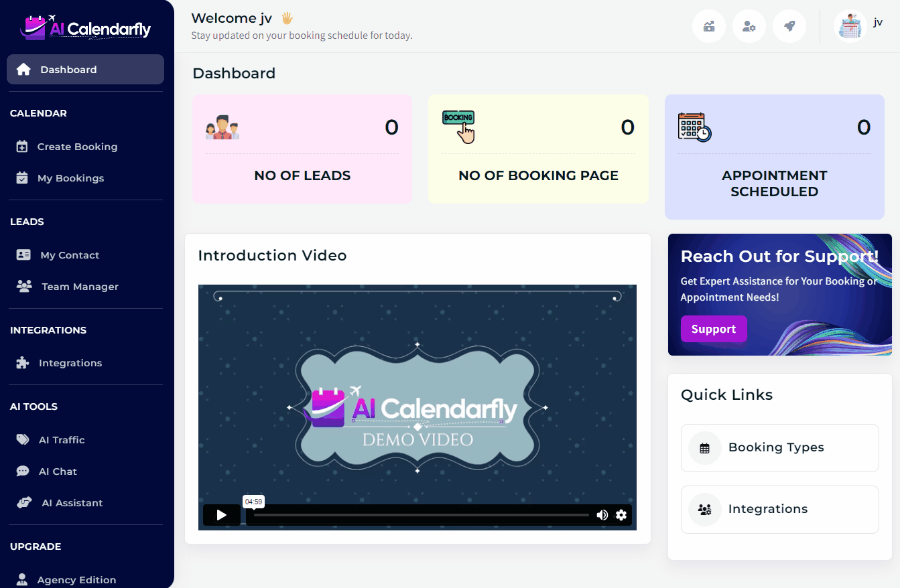Click the My Bookings calendar-check icon

(22, 178)
